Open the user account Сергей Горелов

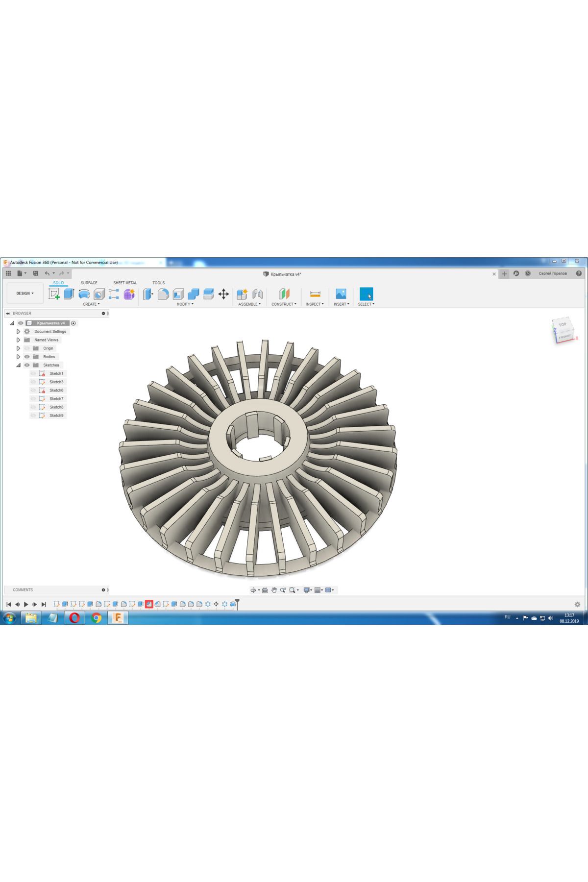click(x=553, y=273)
